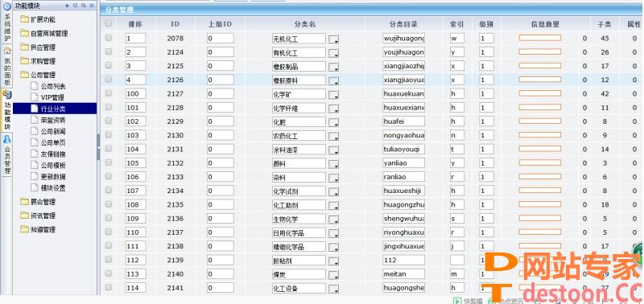The width and height of the screenshot is (644, 304).
Task: Check the row checkbox for ID 2141
Action: 109,287
